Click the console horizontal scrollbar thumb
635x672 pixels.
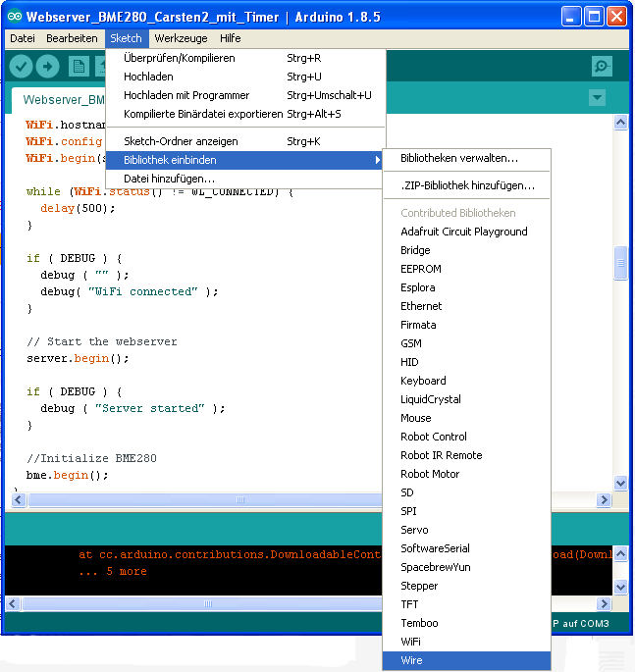202,604
